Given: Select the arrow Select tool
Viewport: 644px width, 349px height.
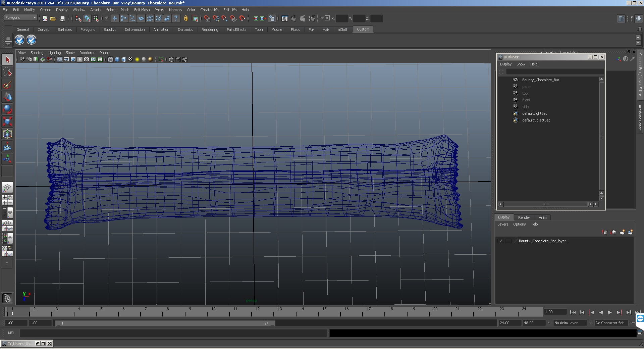Looking at the screenshot, I should click(7, 60).
